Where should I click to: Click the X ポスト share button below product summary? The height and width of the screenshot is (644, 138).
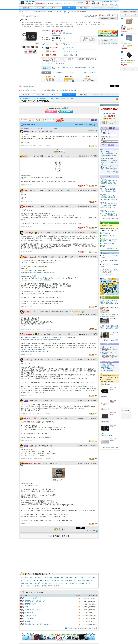pos(114,86)
